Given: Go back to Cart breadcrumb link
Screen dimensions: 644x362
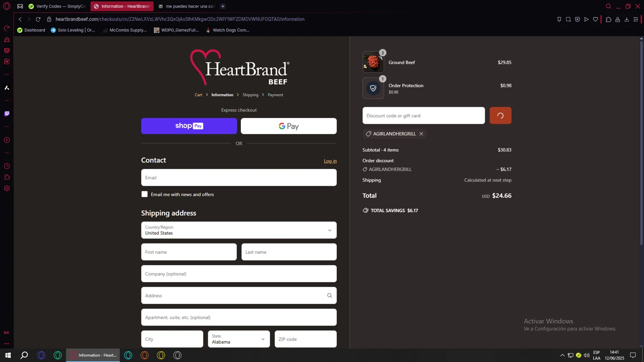Looking at the screenshot, I should 198,95.
